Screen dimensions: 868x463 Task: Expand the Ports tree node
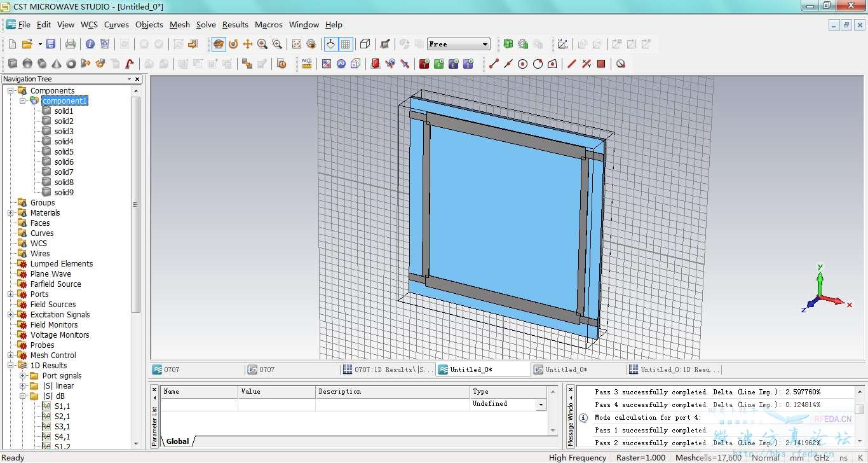[11, 294]
